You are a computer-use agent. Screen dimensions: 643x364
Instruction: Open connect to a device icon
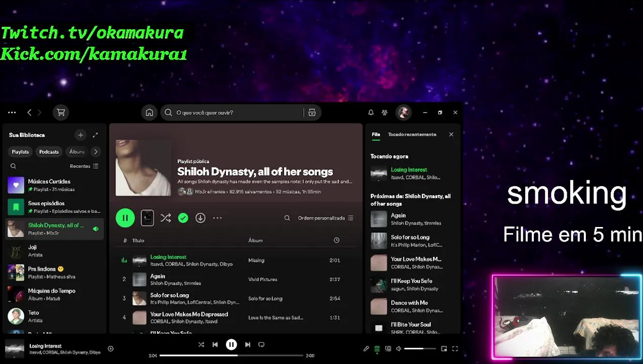[388, 349]
